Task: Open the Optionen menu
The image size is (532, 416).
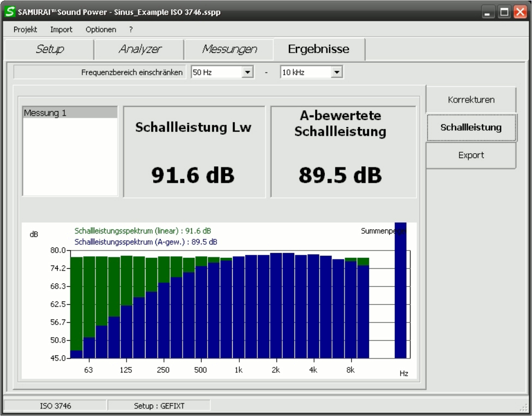Action: coord(101,29)
